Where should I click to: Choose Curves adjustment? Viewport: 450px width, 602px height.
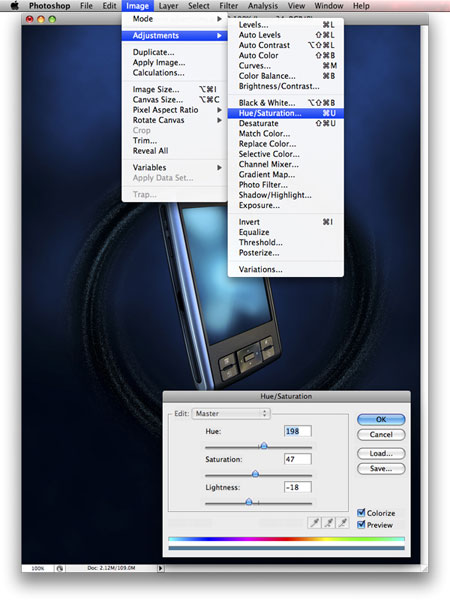click(x=286, y=66)
